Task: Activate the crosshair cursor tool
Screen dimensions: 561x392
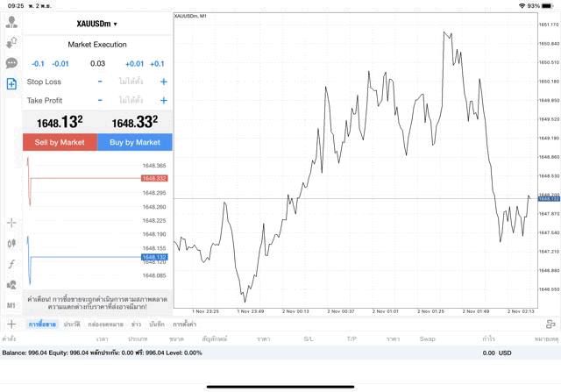Action: pyautogui.click(x=11, y=223)
